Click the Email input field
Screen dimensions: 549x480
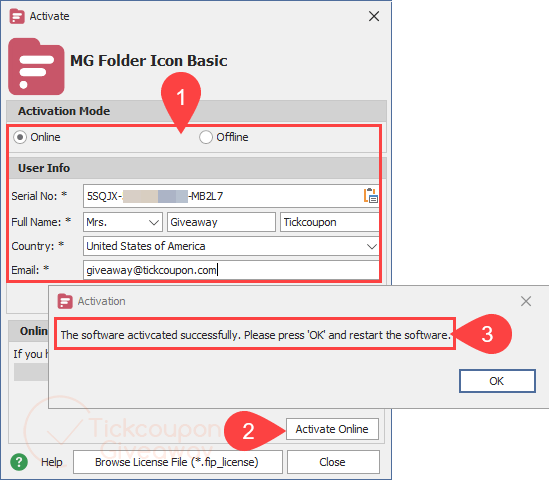[x=231, y=270]
